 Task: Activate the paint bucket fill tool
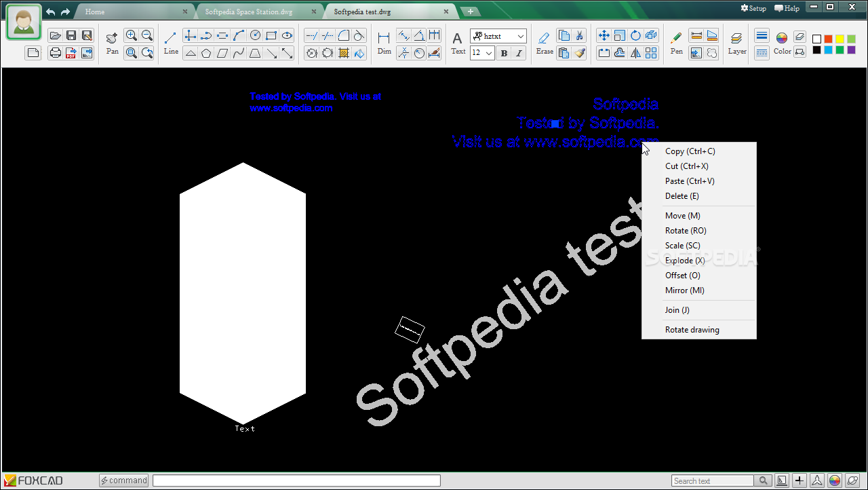click(359, 53)
